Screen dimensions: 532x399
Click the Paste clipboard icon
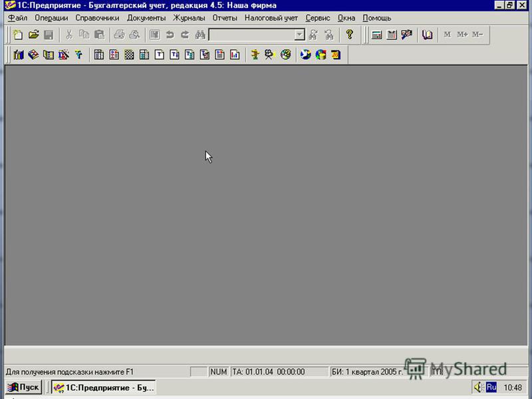(x=99, y=35)
